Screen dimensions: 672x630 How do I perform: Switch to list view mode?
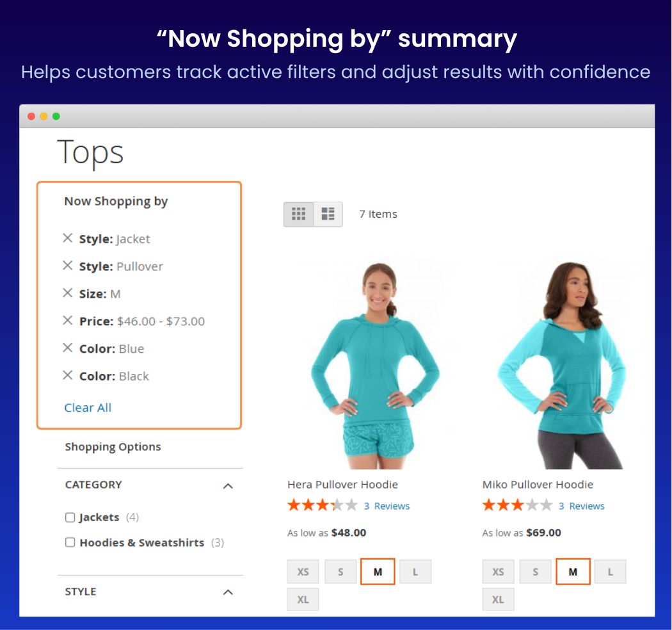point(328,214)
